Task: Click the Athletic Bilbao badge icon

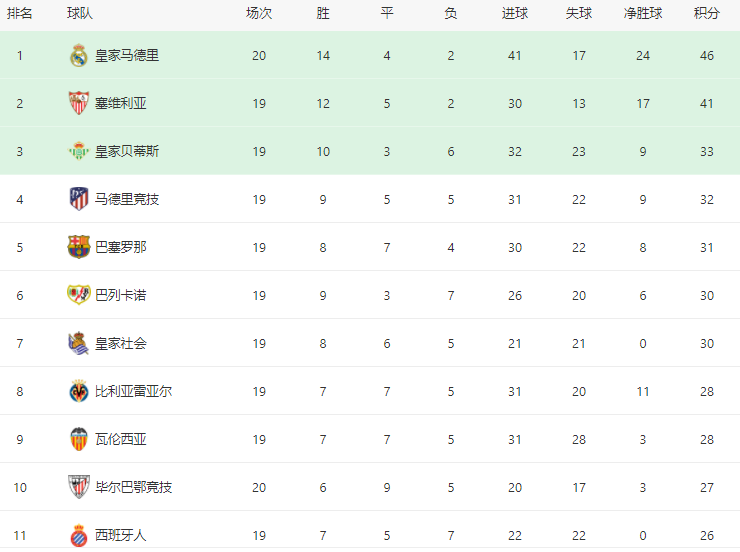Action: pos(79,487)
